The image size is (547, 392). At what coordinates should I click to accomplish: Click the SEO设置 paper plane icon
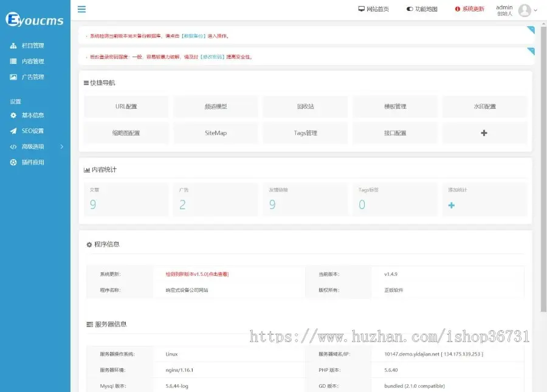13,131
